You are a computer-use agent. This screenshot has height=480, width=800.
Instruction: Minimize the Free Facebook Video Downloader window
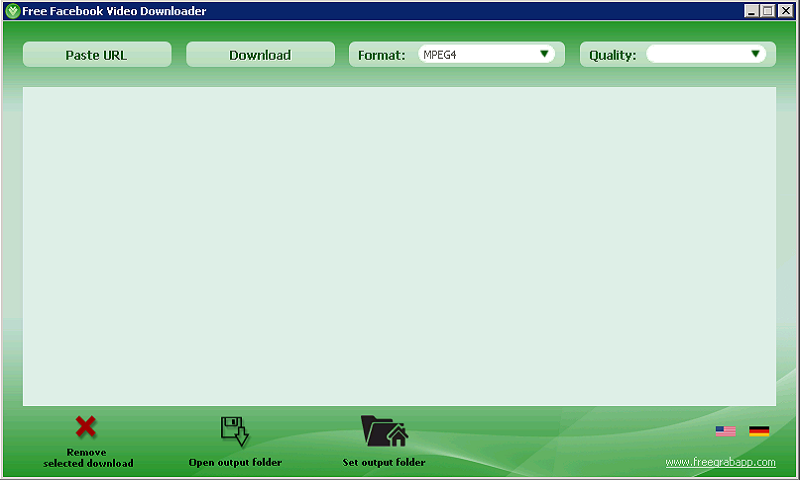(751, 11)
